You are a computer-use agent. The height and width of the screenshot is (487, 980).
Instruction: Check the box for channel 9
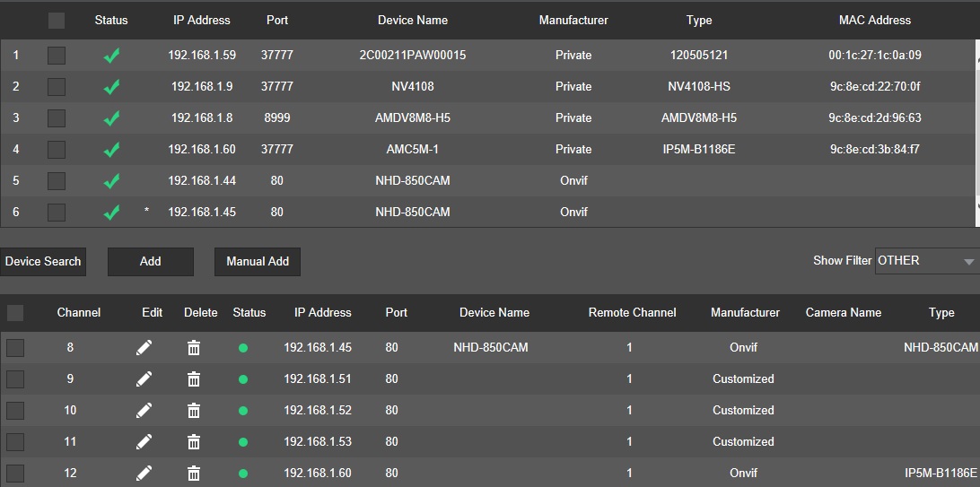[15, 379]
